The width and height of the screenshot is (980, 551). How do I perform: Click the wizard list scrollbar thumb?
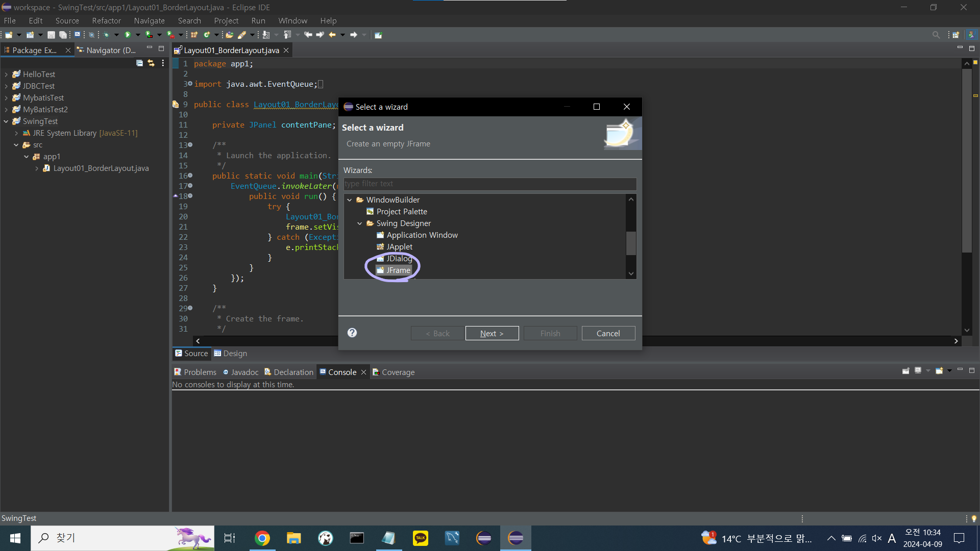(x=631, y=243)
